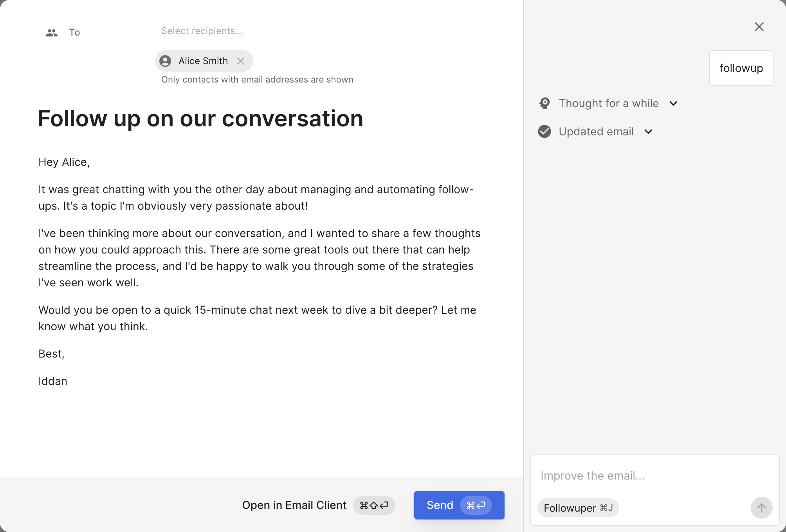
Task: Expand Updated email details chevron
Action: pos(648,131)
